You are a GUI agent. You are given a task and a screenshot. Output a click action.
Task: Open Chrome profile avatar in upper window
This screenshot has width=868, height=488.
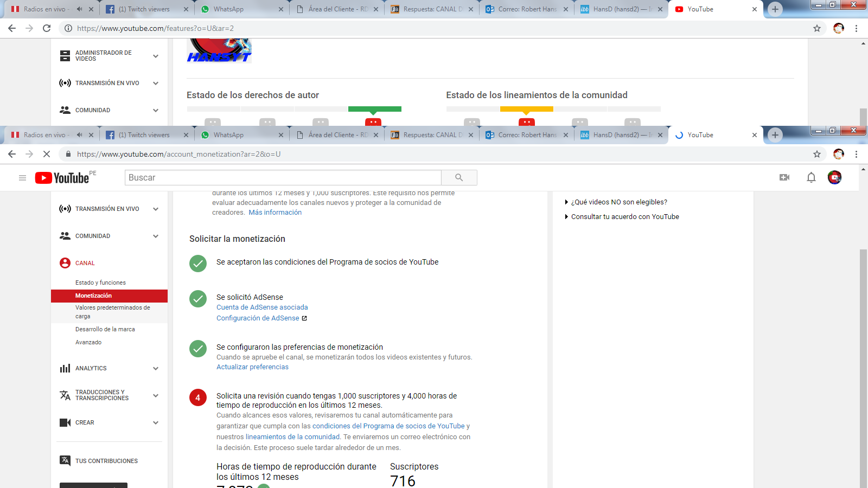[839, 28]
